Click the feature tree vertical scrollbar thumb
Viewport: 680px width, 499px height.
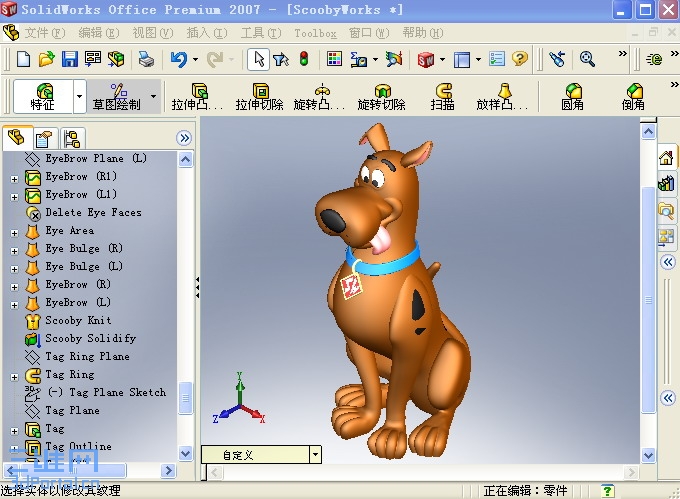[x=186, y=398]
